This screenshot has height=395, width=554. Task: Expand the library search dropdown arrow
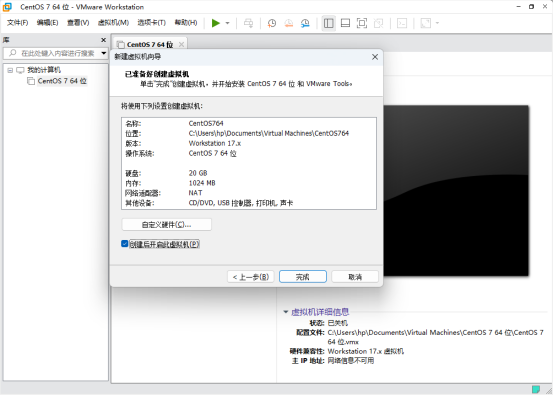pos(104,53)
